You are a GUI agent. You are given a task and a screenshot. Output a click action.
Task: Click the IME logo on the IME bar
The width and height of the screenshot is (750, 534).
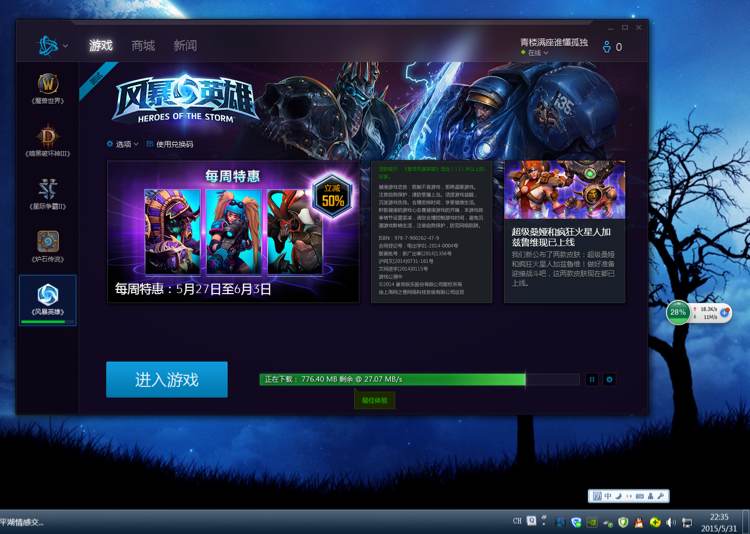coord(597,496)
